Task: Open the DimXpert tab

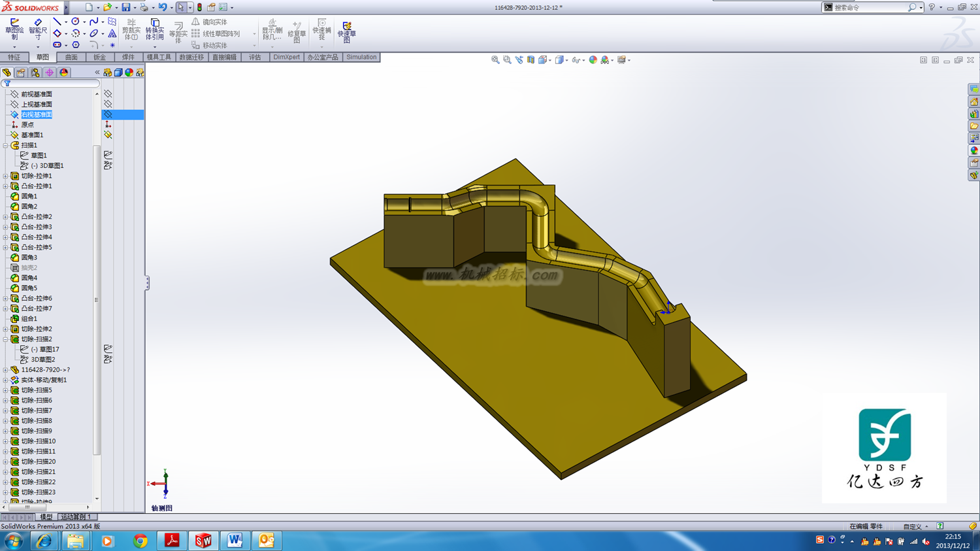Action: 286,58
